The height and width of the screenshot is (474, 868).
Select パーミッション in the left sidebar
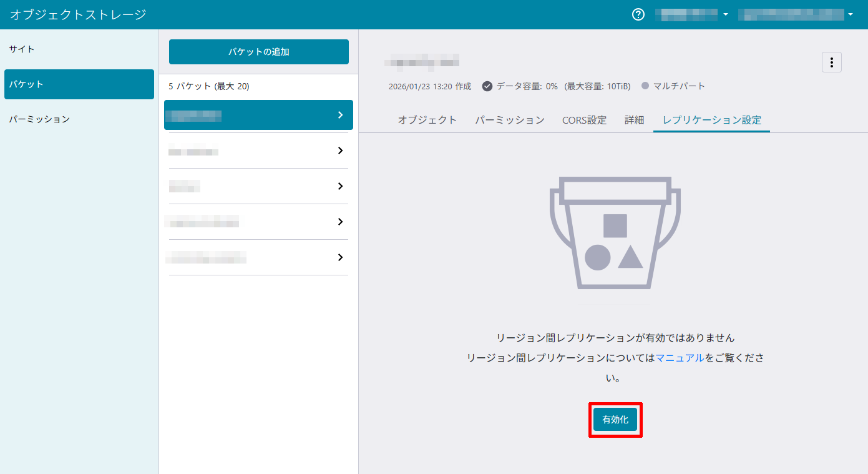39,119
